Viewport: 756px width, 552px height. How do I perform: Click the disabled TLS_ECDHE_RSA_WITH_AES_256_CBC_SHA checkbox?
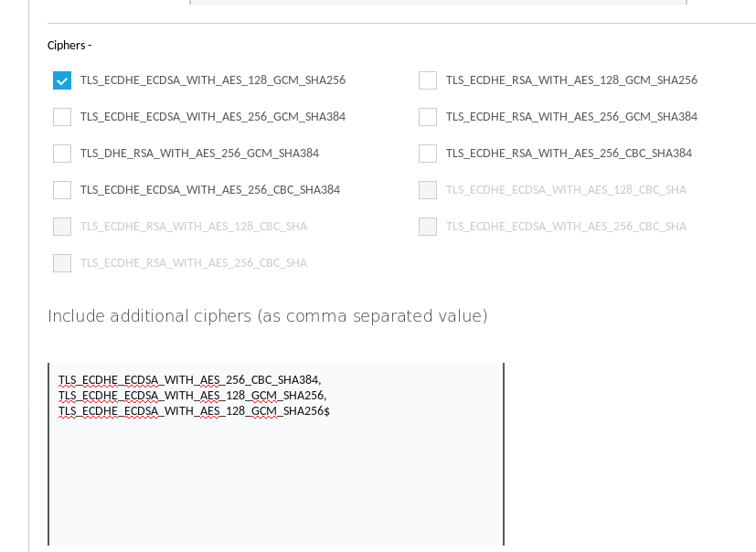[x=62, y=263]
